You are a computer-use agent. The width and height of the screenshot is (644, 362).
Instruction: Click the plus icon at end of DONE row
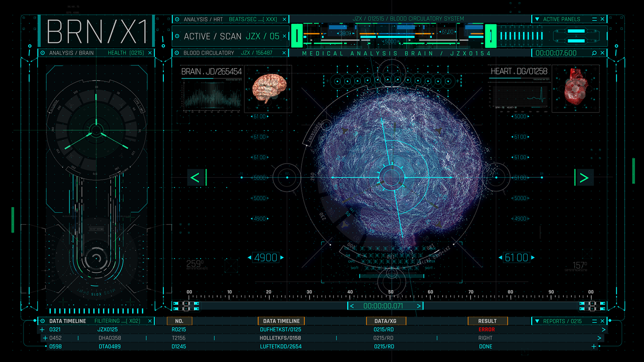[594, 346]
